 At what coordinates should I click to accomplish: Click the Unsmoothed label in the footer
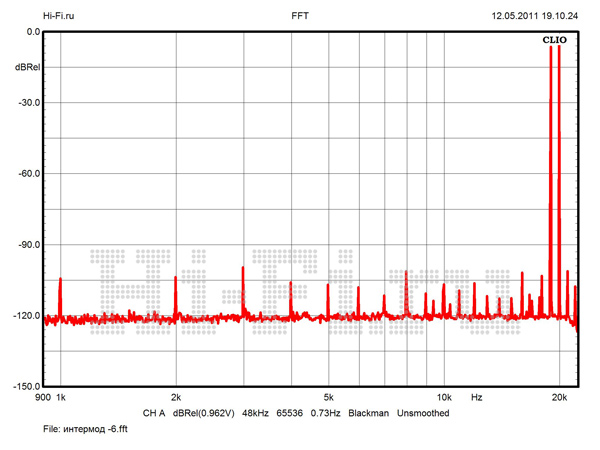click(423, 413)
